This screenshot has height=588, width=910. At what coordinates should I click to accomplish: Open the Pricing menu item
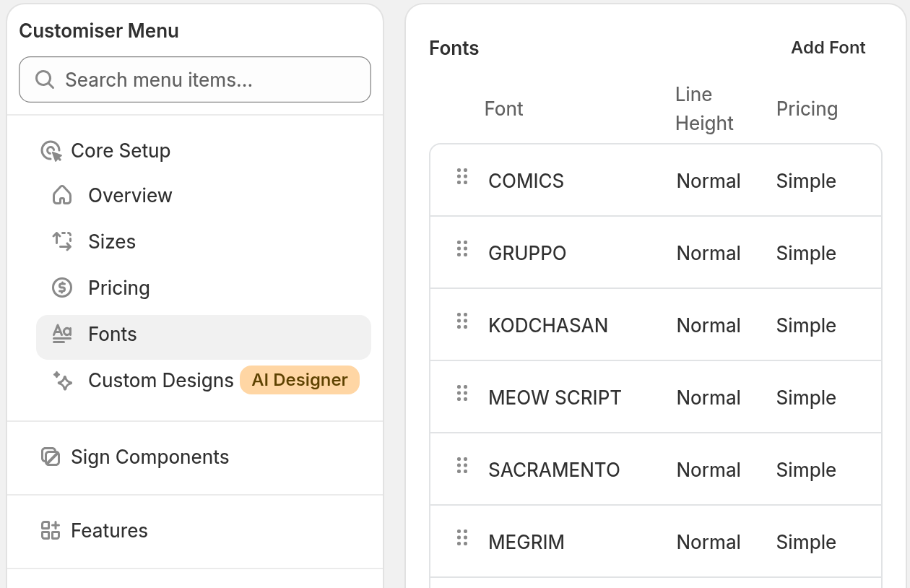coord(204,288)
